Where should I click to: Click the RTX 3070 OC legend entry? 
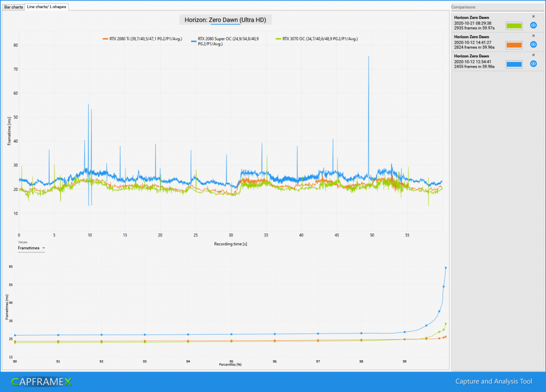(317, 39)
